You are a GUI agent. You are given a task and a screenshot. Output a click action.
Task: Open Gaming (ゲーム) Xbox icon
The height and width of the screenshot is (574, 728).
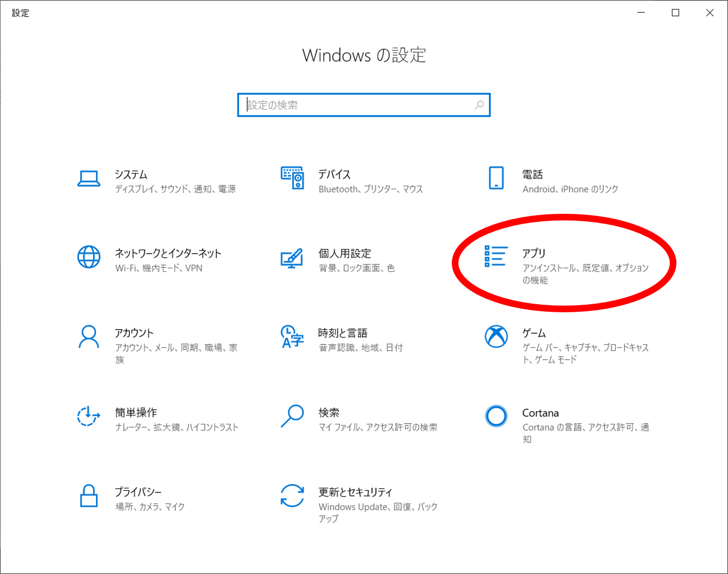point(496,337)
